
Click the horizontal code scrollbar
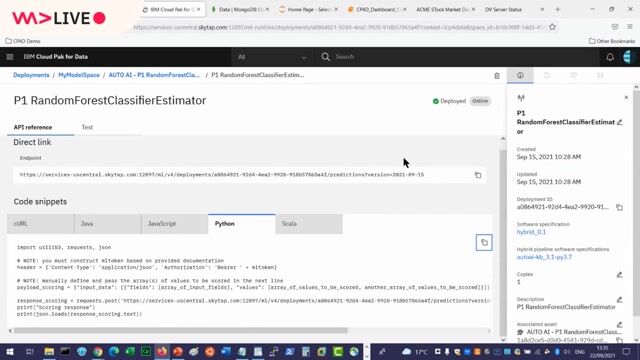tap(180, 331)
